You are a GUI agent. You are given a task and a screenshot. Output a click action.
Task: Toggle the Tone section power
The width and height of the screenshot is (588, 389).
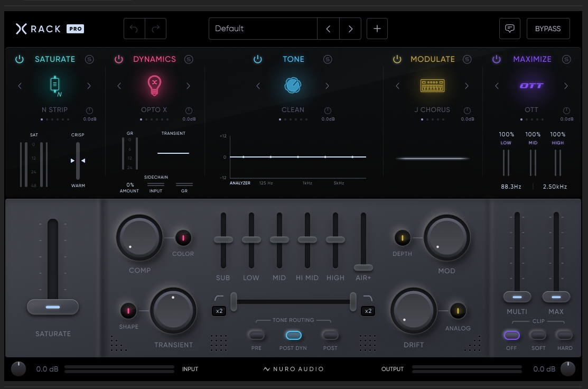coord(258,59)
